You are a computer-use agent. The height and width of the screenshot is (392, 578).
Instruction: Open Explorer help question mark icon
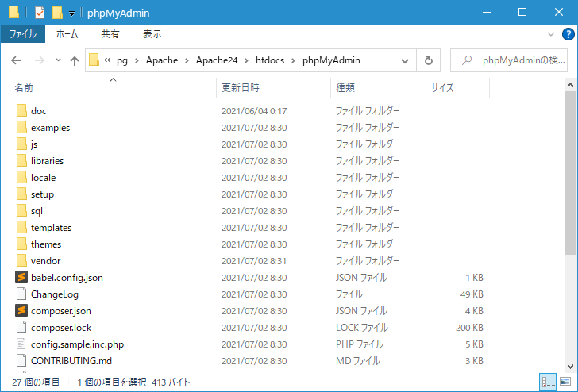point(568,34)
